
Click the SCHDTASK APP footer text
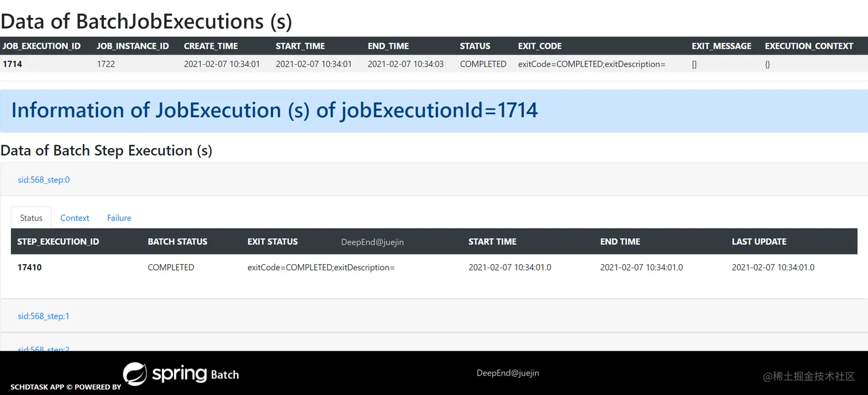tap(37, 386)
